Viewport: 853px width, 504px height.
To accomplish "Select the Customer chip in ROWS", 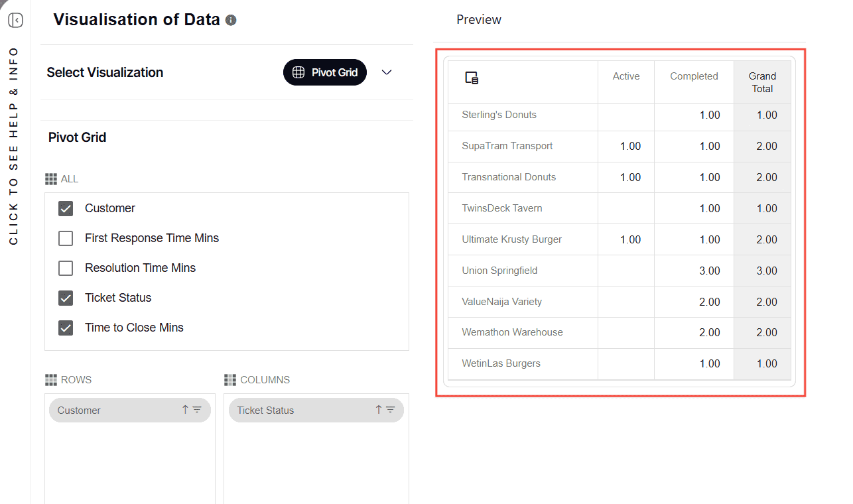I will (130, 410).
